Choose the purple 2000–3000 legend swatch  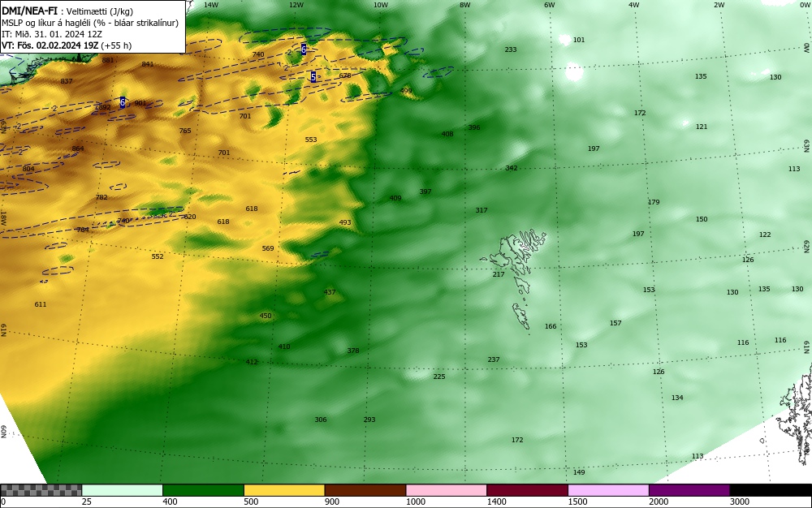click(x=689, y=490)
